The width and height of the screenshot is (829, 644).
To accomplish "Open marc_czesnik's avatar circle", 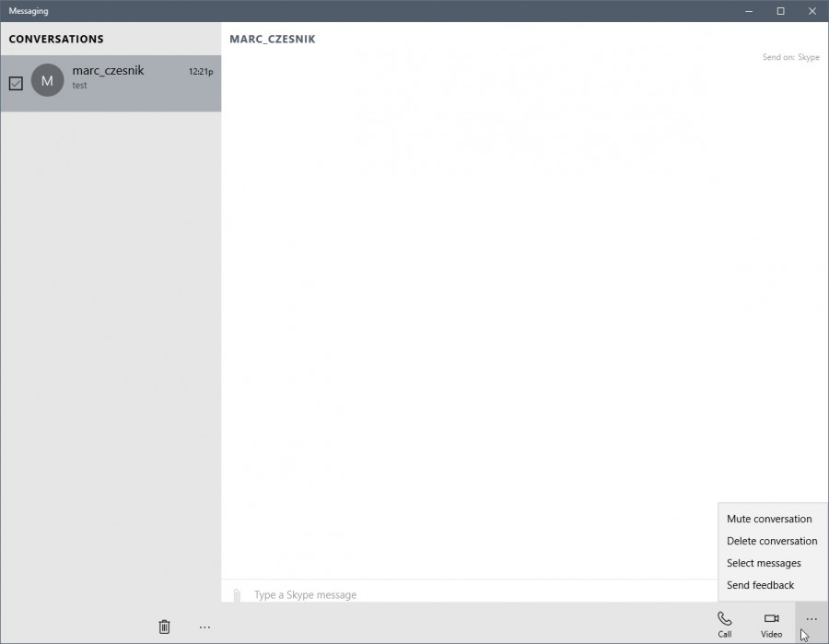I will pos(47,83).
